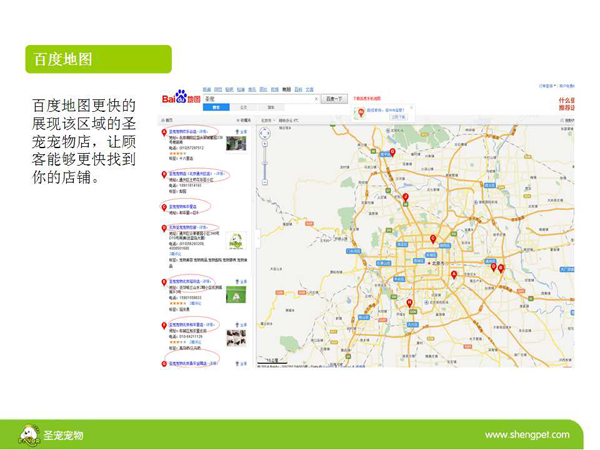Click the first result's red marker icon
Image resolution: width=600 pixels, height=450 pixels.
coord(165,129)
